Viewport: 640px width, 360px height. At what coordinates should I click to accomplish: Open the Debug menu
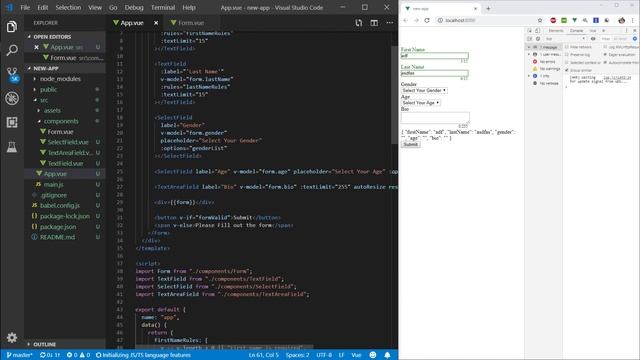coord(134,7)
